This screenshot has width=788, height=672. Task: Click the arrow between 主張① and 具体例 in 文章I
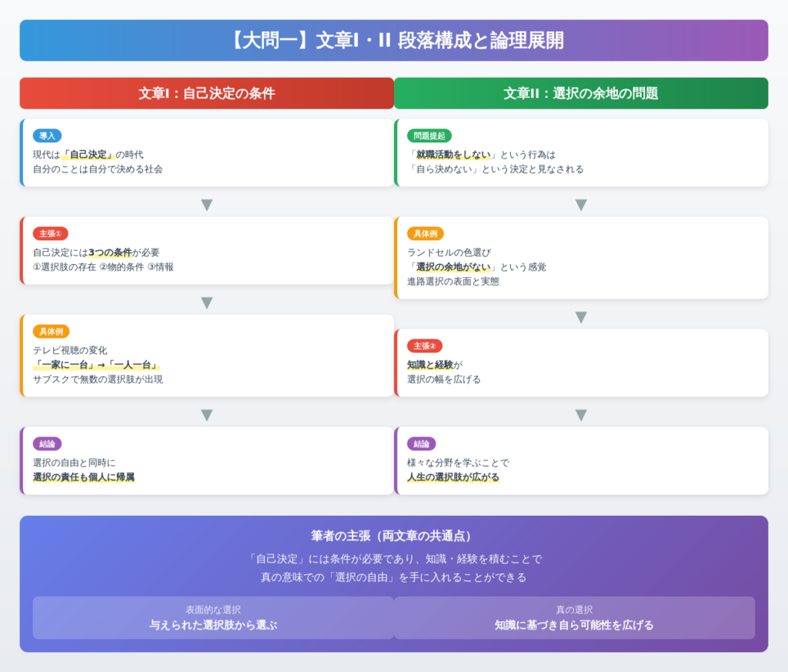pos(206,303)
